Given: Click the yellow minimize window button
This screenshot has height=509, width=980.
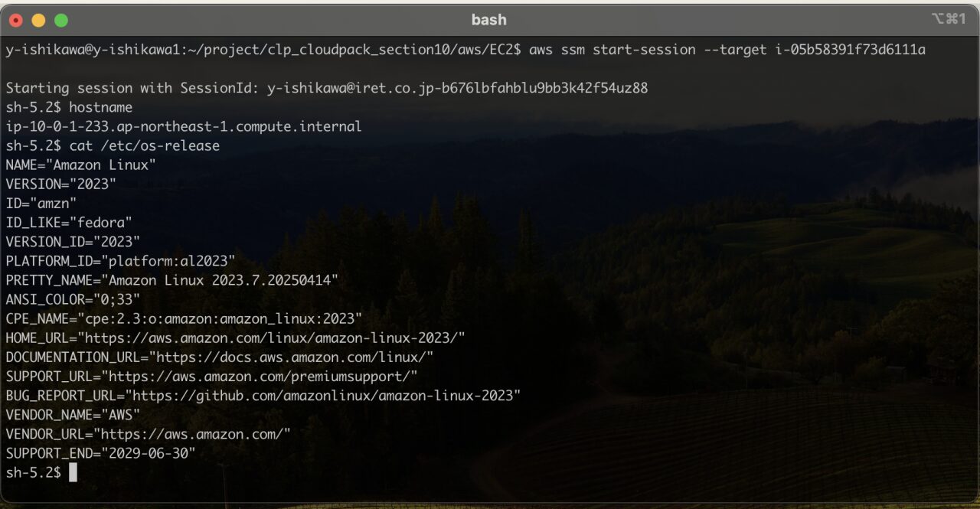Looking at the screenshot, I should pyautogui.click(x=38, y=20).
